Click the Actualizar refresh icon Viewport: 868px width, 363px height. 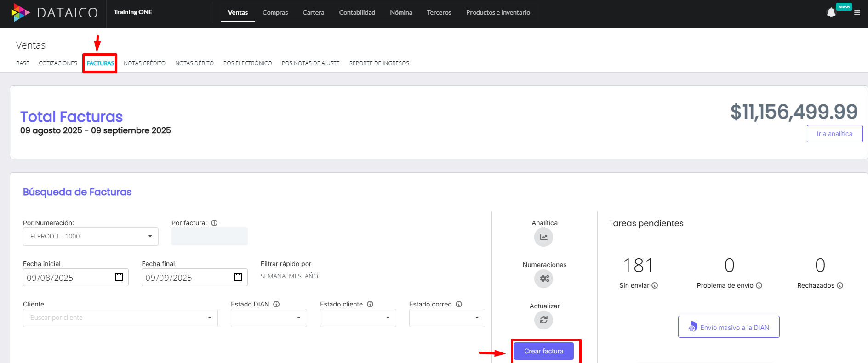tap(543, 320)
